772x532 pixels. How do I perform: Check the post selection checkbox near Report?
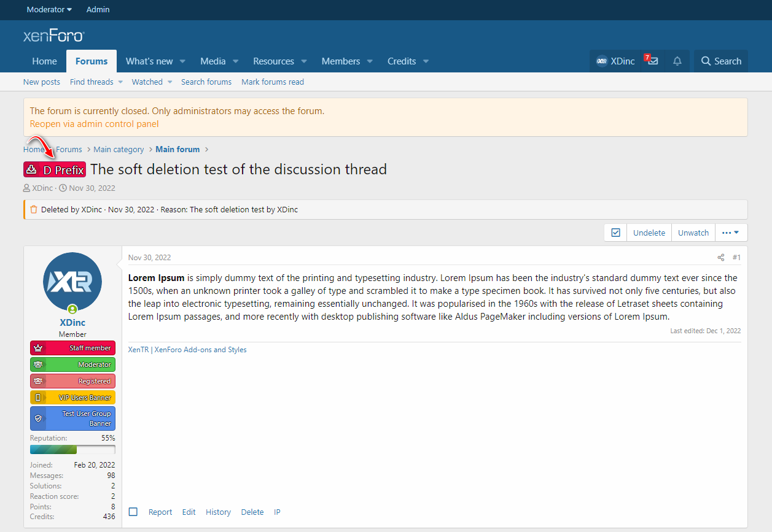[x=133, y=512]
